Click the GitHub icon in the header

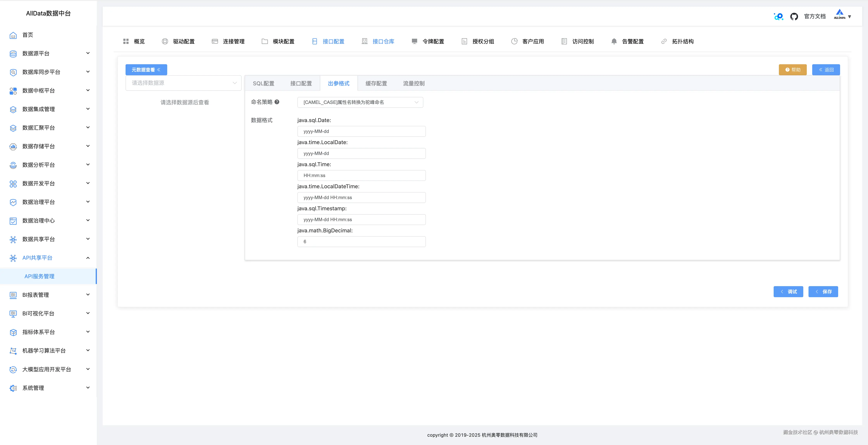tap(794, 16)
